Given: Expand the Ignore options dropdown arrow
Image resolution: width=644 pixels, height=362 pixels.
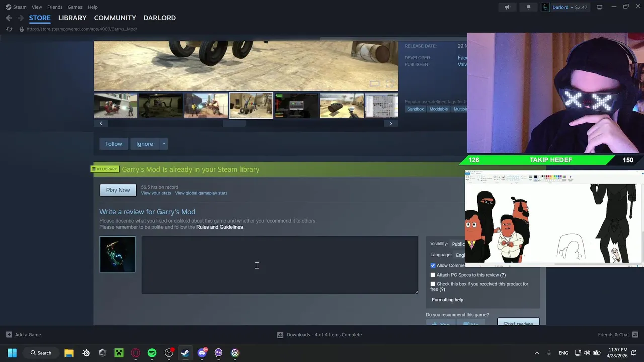Looking at the screenshot, I should 164,144.
